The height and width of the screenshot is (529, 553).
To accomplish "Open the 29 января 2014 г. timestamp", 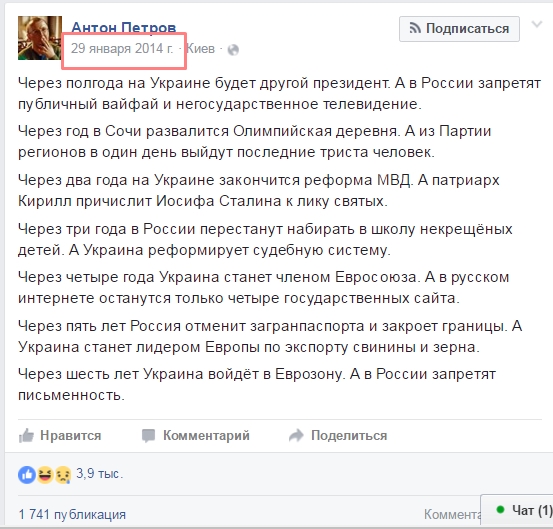I will (122, 48).
